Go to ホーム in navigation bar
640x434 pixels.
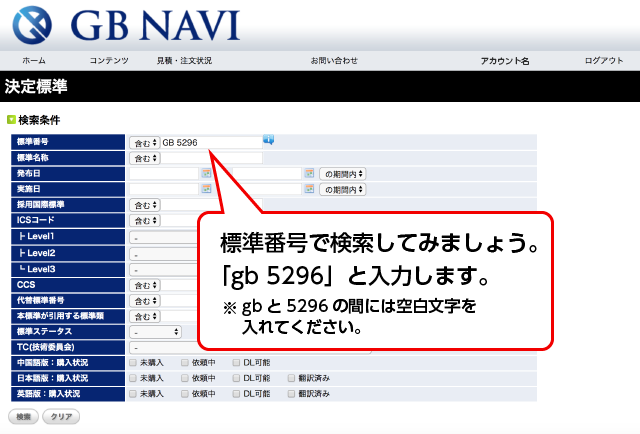(x=34, y=60)
